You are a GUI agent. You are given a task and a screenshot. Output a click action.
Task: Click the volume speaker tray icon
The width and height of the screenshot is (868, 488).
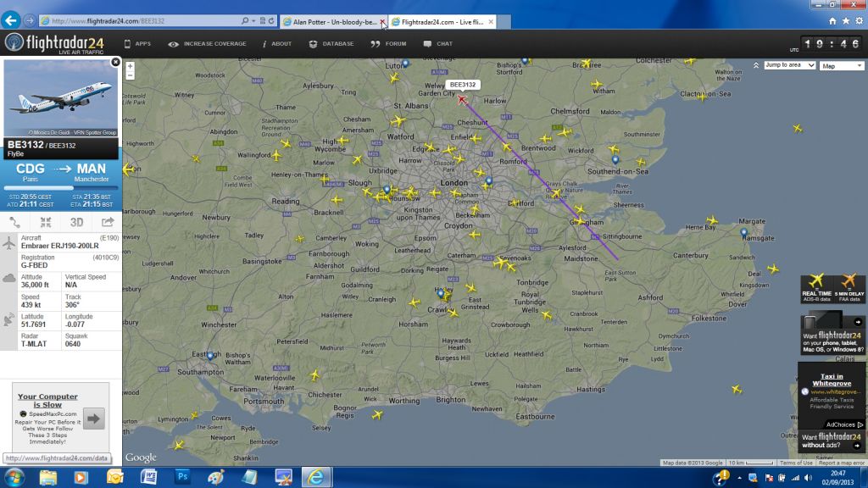[808, 478]
